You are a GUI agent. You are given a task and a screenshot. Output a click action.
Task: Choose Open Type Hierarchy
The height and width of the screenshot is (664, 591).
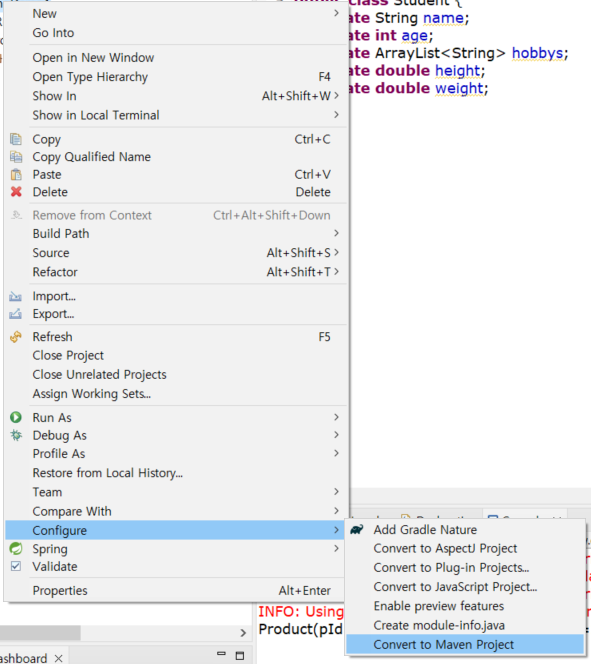point(175,77)
